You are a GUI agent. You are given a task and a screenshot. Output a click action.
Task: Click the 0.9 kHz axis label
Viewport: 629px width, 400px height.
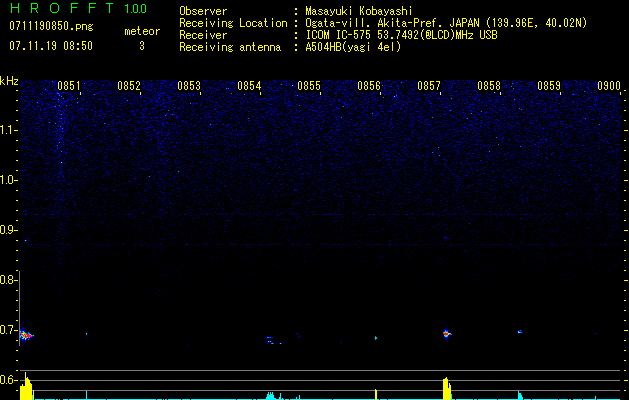pyautogui.click(x=8, y=230)
